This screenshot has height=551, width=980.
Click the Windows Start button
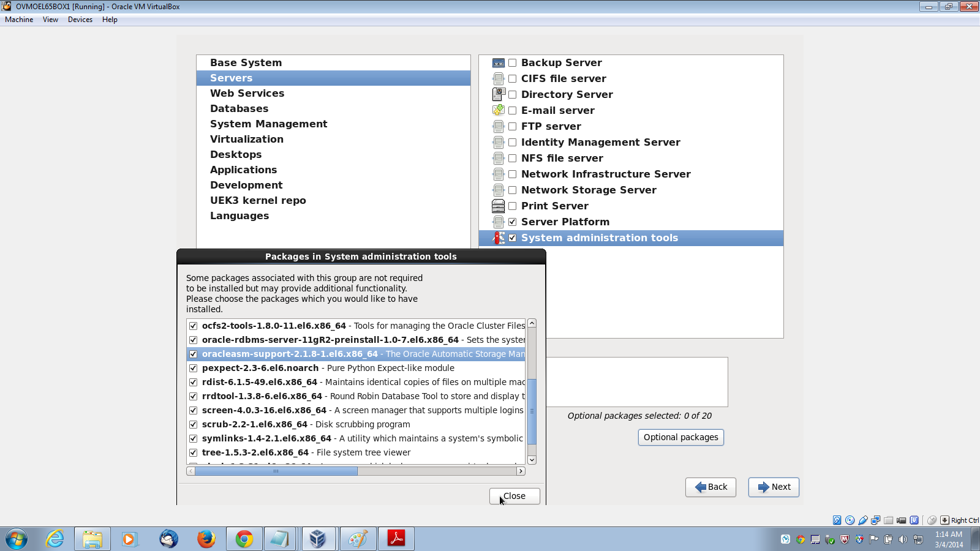point(17,539)
